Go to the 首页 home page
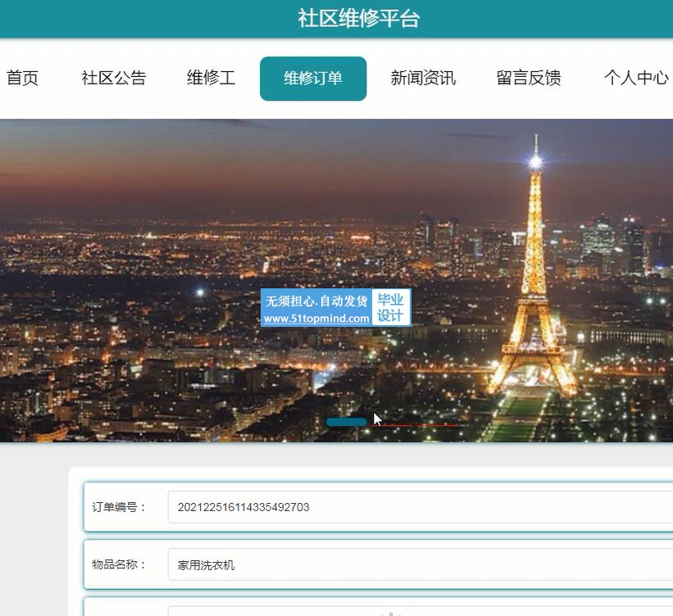 pyautogui.click(x=22, y=78)
